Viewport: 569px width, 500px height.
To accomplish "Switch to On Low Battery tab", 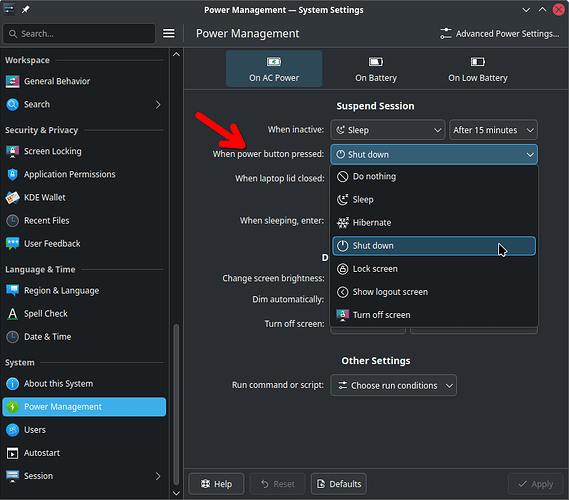I will tap(478, 69).
